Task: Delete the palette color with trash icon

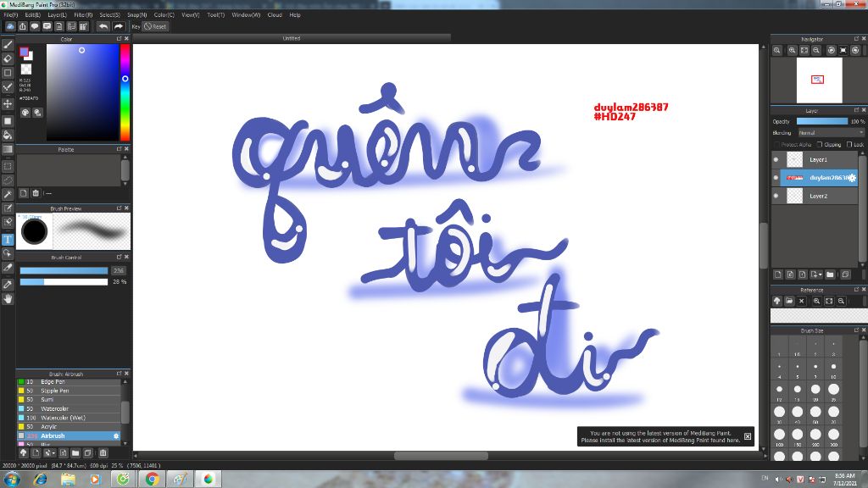Action: click(x=36, y=193)
